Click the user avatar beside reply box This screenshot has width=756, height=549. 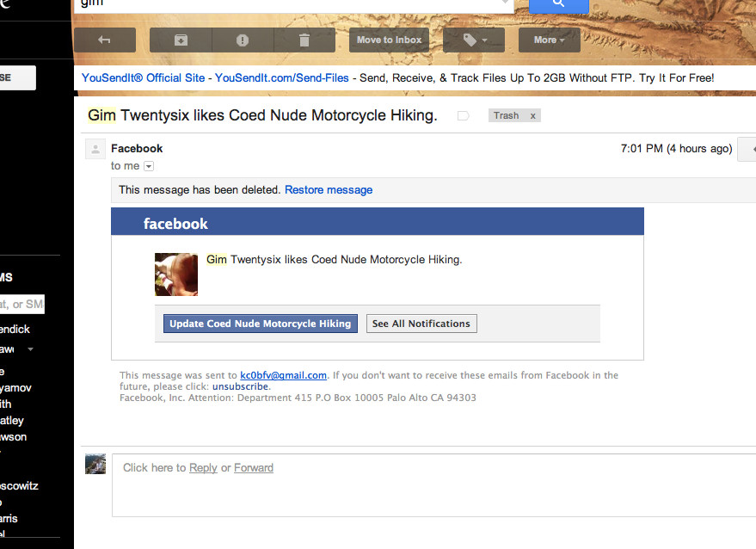click(95, 464)
